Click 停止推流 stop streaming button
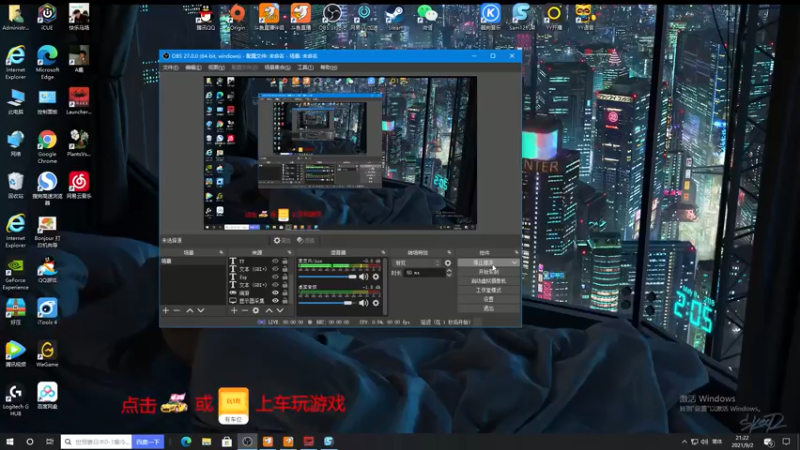 tap(484, 263)
